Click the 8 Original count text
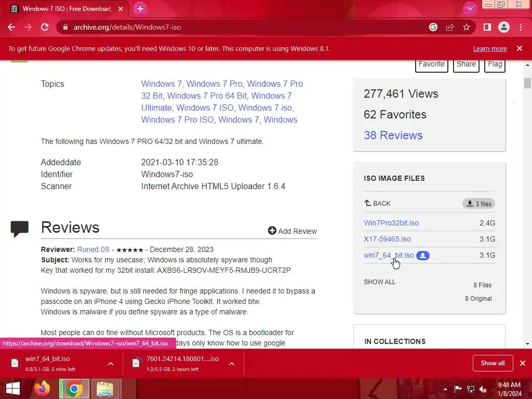This screenshot has height=399, width=532. click(478, 299)
